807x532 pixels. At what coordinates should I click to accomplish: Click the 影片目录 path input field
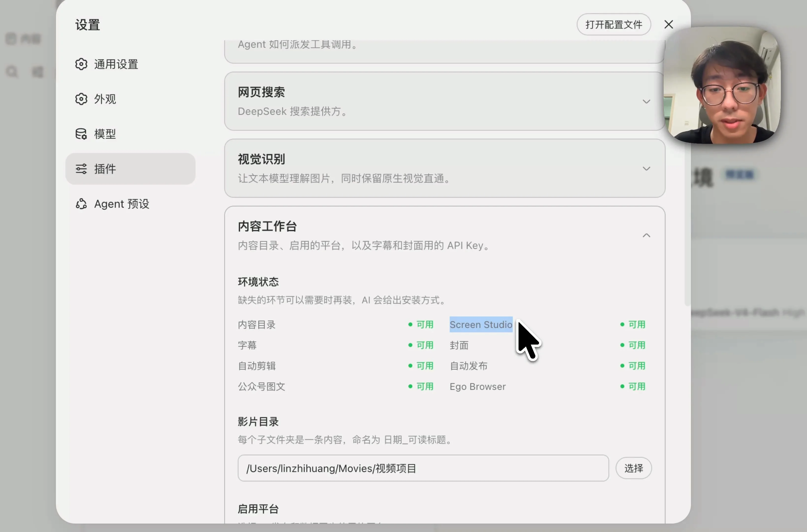(423, 468)
